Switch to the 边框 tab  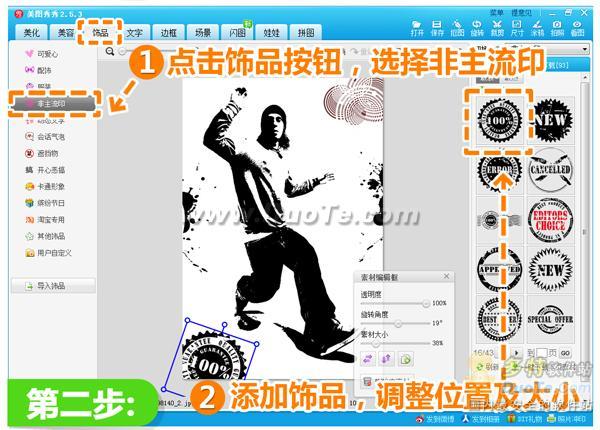click(168, 33)
